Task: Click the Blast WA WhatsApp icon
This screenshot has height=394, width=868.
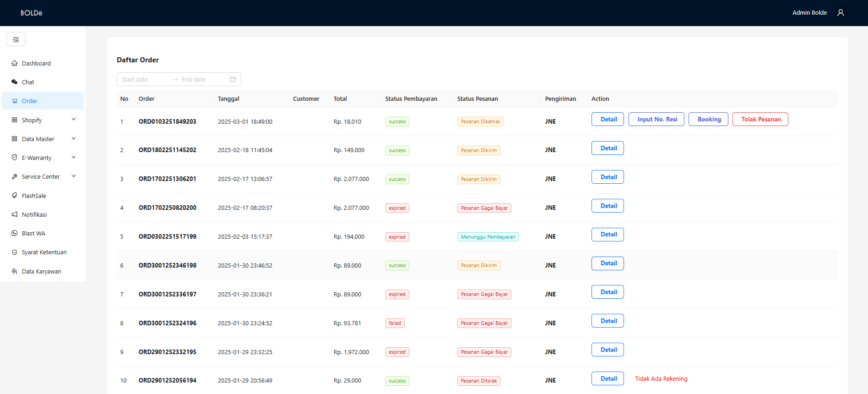Action: (x=15, y=233)
